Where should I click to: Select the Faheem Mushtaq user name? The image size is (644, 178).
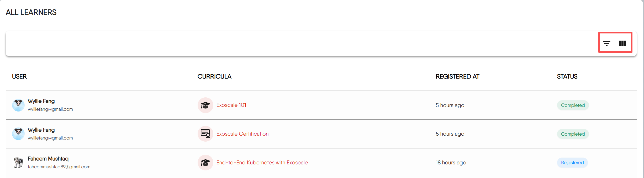[48, 159]
